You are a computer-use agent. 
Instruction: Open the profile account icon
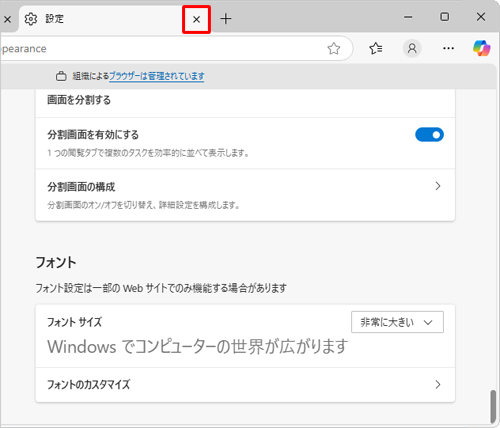[x=412, y=49]
